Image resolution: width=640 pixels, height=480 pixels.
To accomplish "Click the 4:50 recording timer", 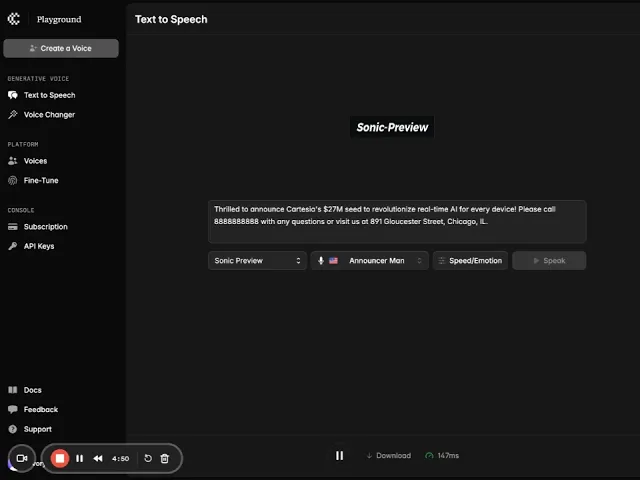I will [x=120, y=459].
